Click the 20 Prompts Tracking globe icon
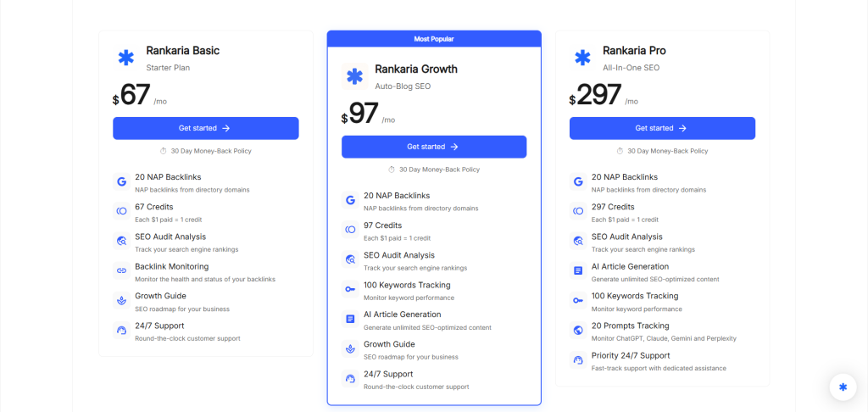The width and height of the screenshot is (868, 412). point(578,330)
